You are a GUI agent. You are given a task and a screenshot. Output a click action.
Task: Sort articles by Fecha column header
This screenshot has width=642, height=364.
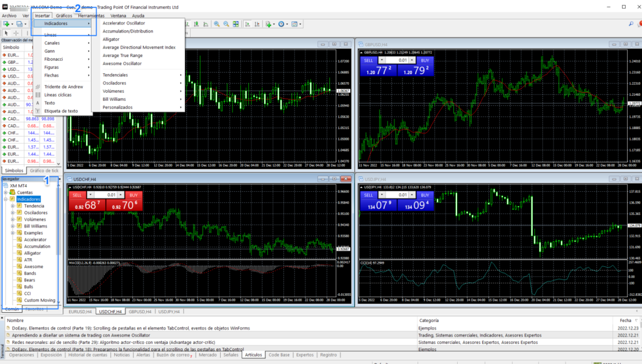click(x=625, y=321)
